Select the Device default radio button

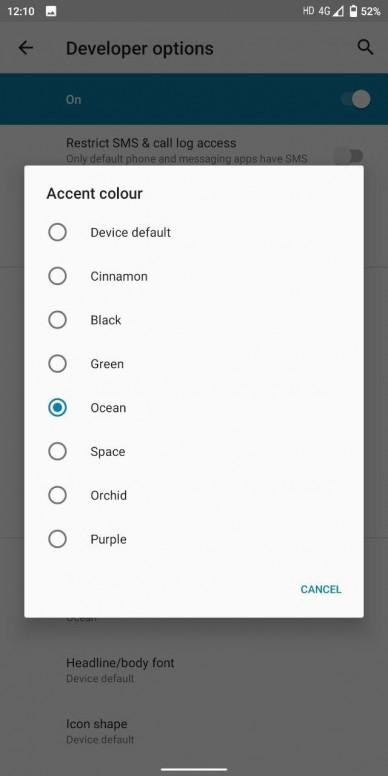pos(57,232)
